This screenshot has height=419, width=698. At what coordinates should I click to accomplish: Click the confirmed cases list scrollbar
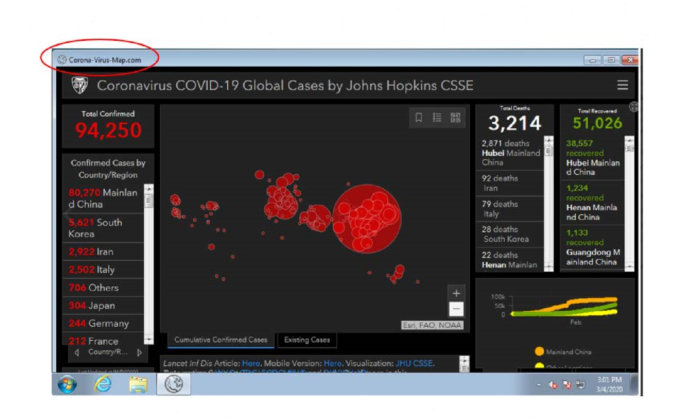point(149,264)
